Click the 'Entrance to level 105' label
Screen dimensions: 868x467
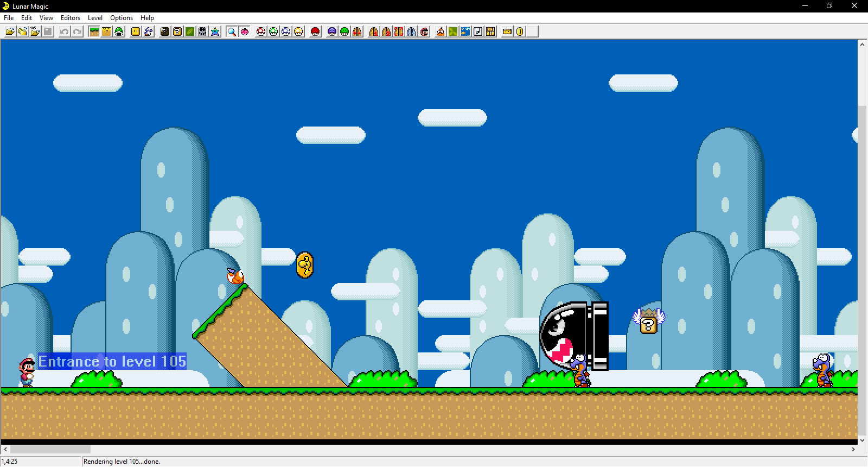[112, 362]
